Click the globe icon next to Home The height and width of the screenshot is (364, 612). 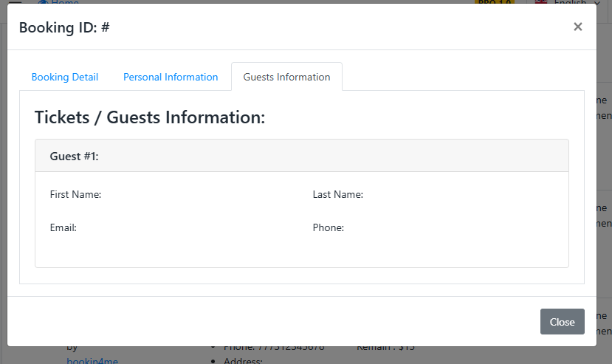click(x=43, y=2)
